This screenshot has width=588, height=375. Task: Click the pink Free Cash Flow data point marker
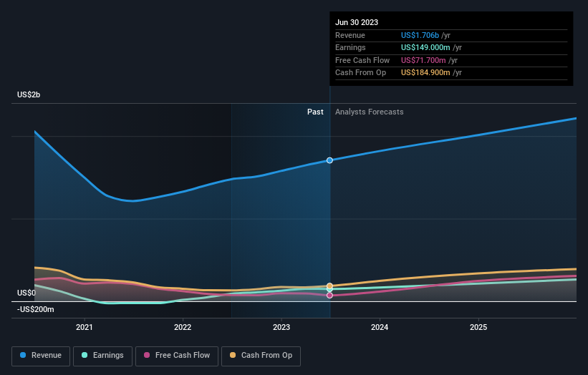point(329,296)
